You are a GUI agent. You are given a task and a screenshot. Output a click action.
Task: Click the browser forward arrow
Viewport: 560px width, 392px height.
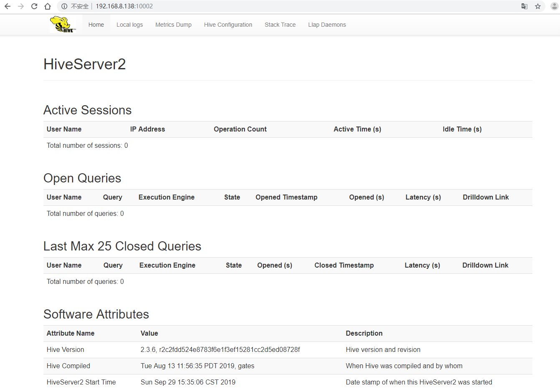[x=21, y=6]
